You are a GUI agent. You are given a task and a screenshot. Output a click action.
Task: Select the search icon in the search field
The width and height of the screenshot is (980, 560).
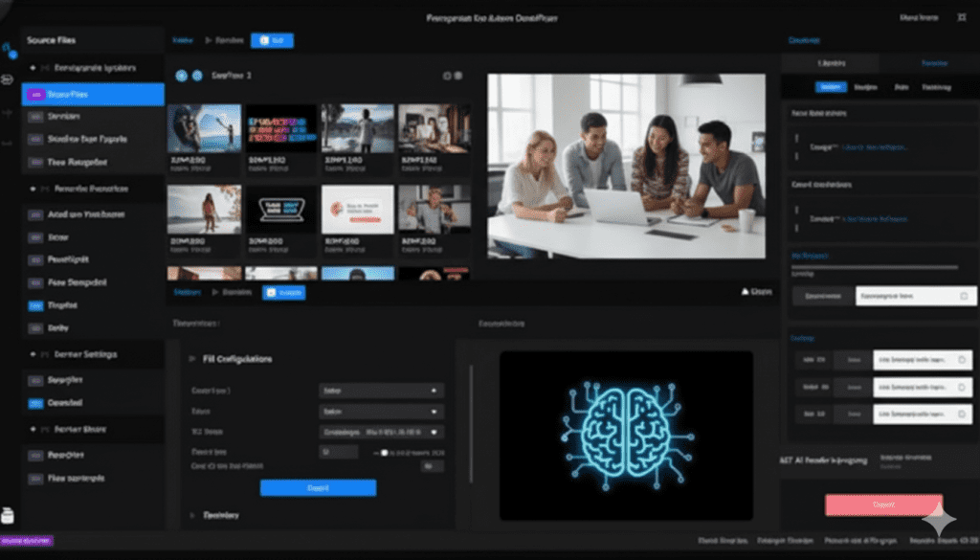point(963,296)
